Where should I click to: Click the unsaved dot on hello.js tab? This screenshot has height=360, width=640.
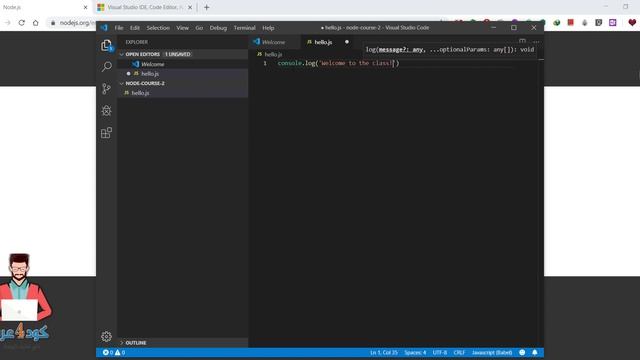point(347,42)
